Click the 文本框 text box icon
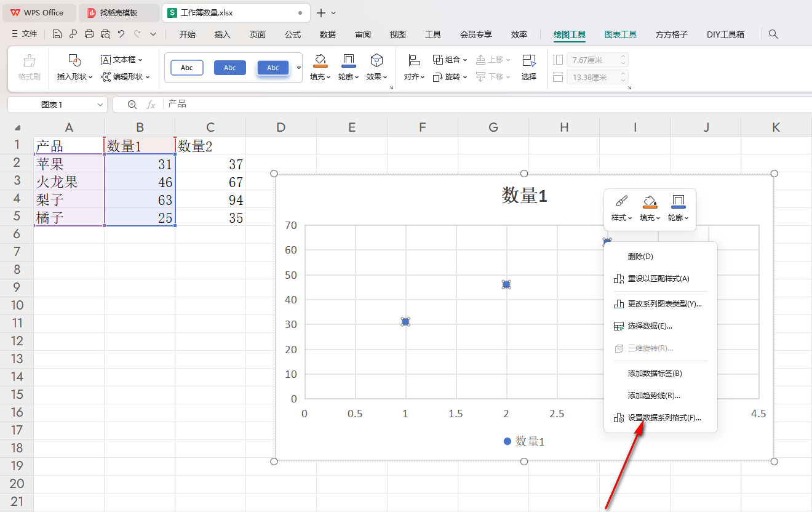This screenshot has width=812, height=512. click(x=106, y=60)
